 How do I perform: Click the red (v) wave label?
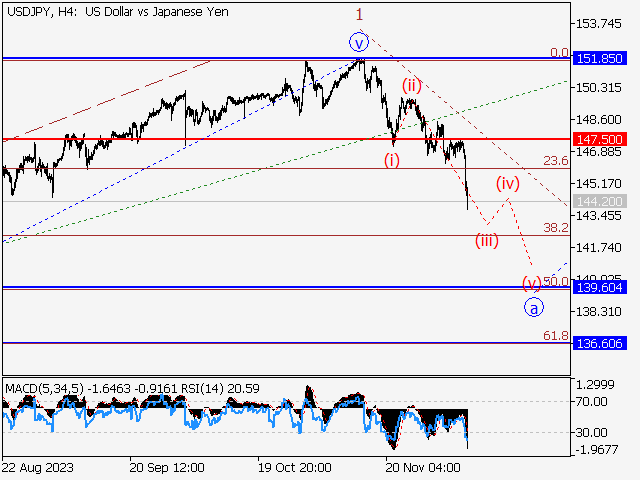pos(532,283)
